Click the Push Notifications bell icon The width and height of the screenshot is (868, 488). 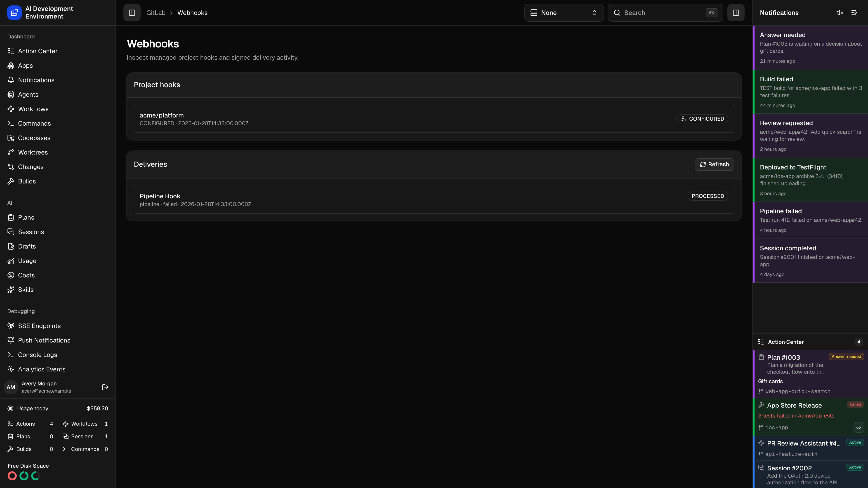click(11, 340)
